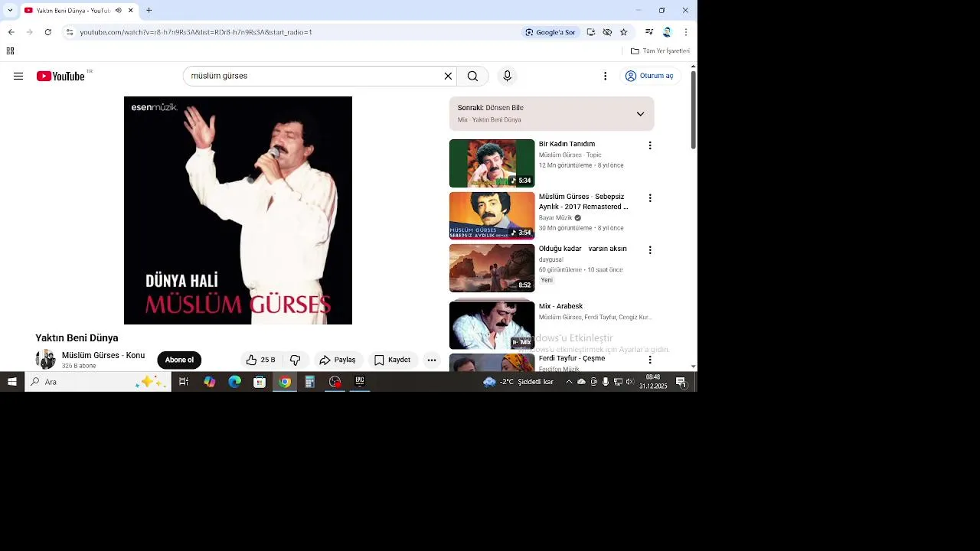Open a new browser tab
The image size is (980, 551).
(x=149, y=11)
